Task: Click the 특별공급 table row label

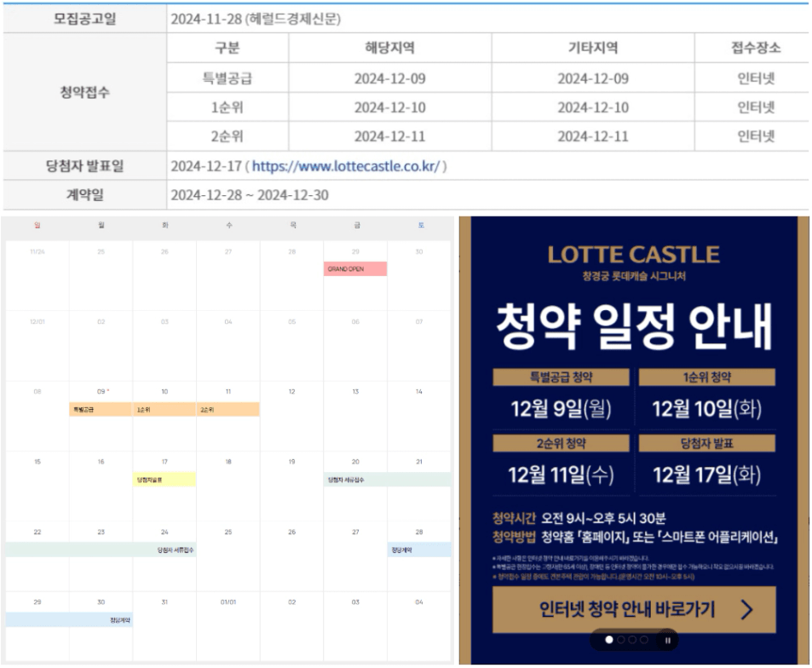Action: 227,78
